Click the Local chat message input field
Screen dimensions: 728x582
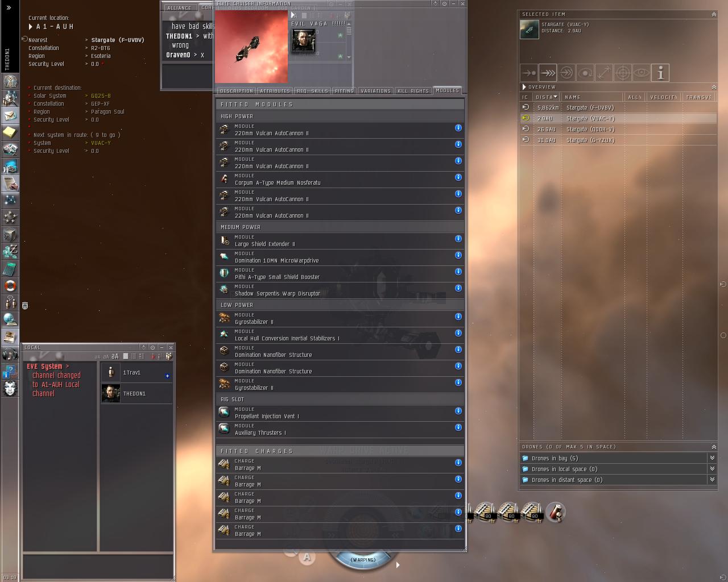(x=98, y=566)
